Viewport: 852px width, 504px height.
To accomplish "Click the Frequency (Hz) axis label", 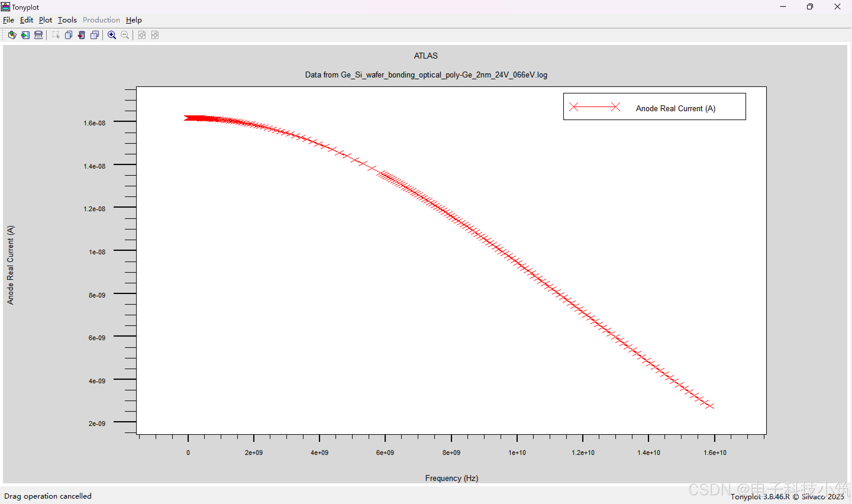I will point(451,478).
